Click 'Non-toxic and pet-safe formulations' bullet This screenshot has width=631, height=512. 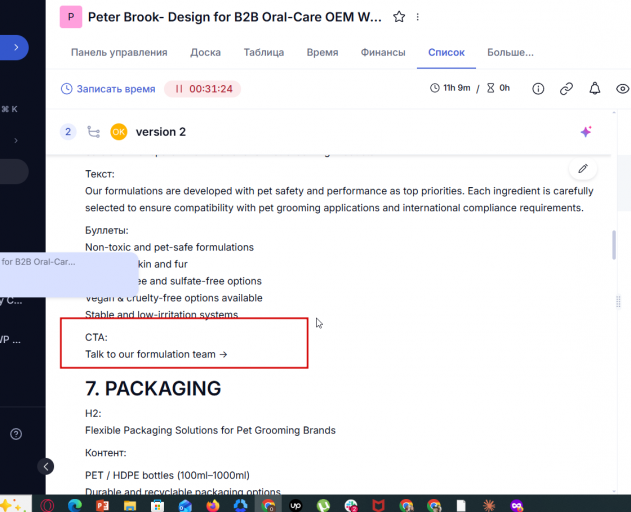click(169, 247)
